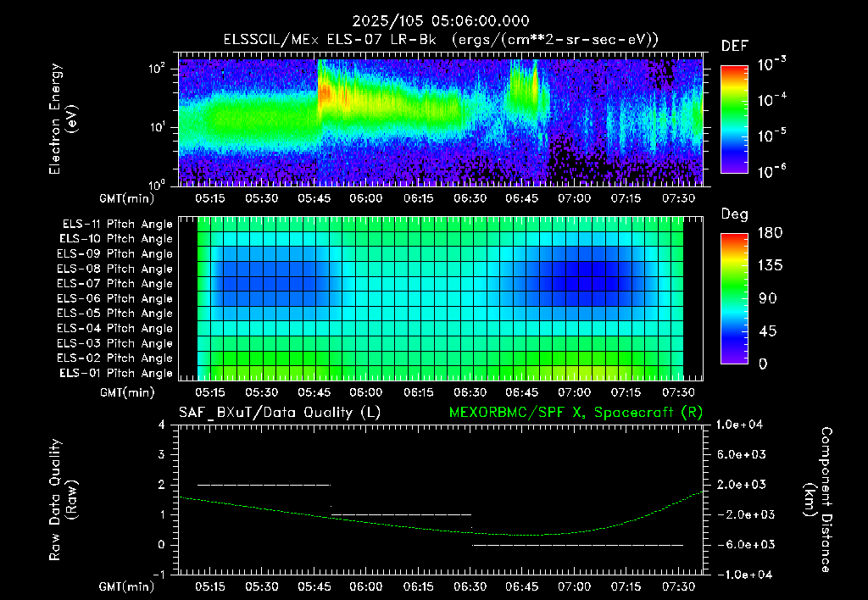Click the 06:45 time tick under the spectrogram
The image size is (868, 600).
522,198
